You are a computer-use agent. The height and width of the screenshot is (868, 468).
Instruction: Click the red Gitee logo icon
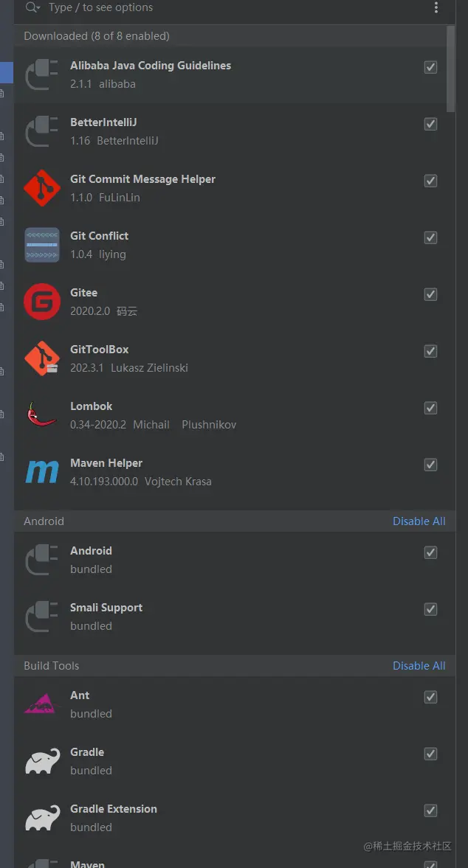[x=41, y=302]
